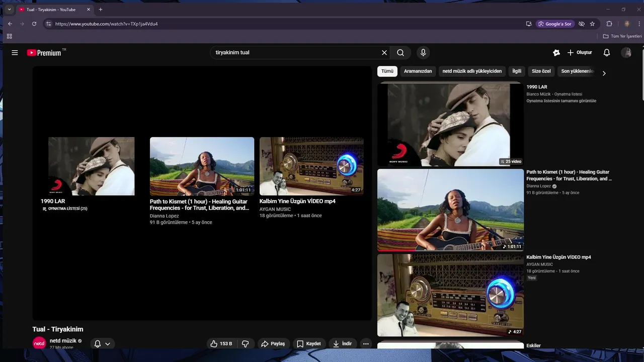Like the video with 153 B thumbs up
Viewport: 644px width, 362px height.
(221, 344)
